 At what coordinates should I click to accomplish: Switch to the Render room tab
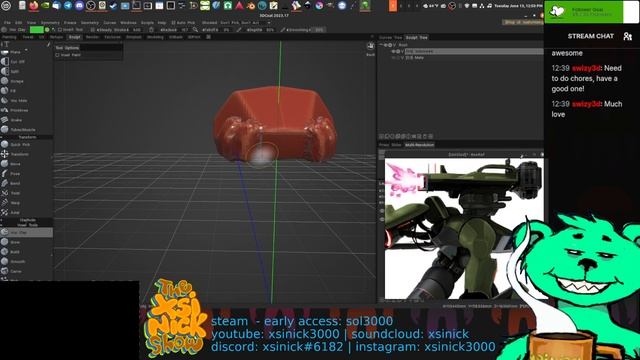tap(92, 37)
